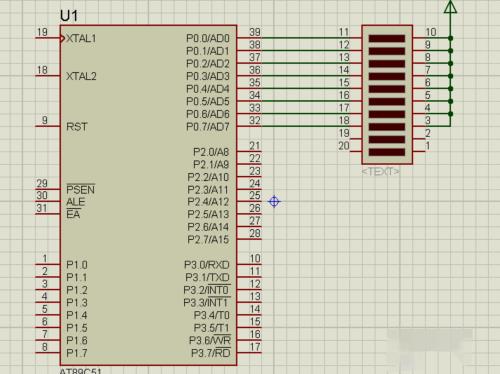500x374 pixels.
Task: Select the U1 component label
Action: 69,16
